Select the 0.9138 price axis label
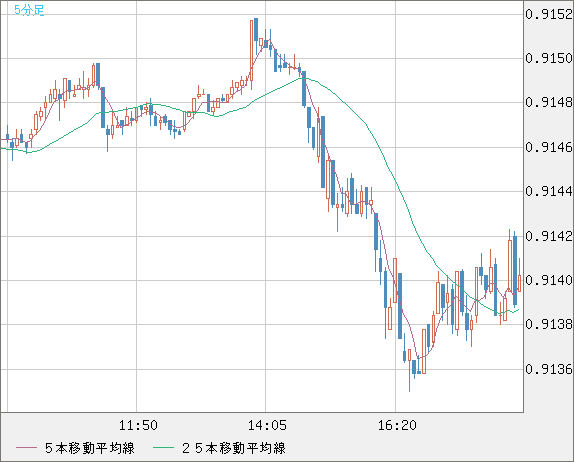 click(x=549, y=324)
